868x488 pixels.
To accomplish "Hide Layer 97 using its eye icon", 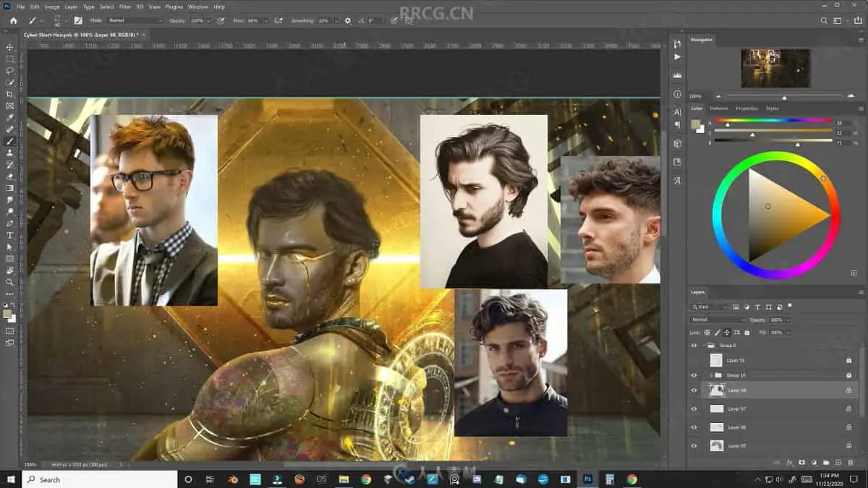I will click(694, 408).
